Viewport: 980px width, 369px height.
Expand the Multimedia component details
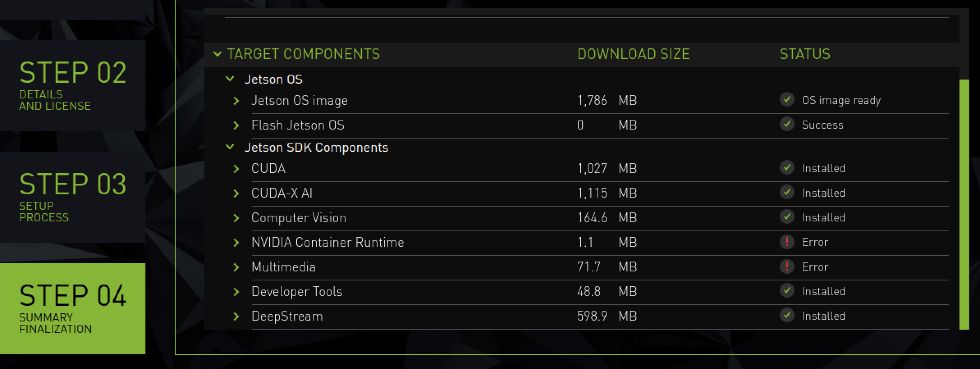[x=236, y=266]
